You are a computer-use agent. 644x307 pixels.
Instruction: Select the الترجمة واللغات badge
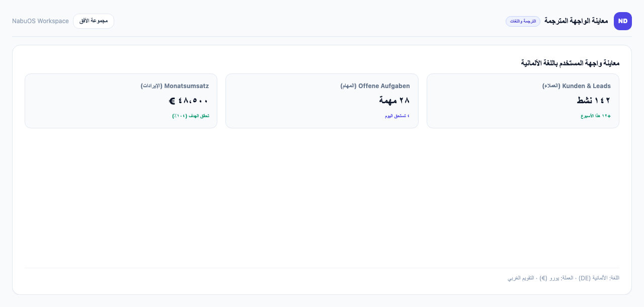coord(523,21)
